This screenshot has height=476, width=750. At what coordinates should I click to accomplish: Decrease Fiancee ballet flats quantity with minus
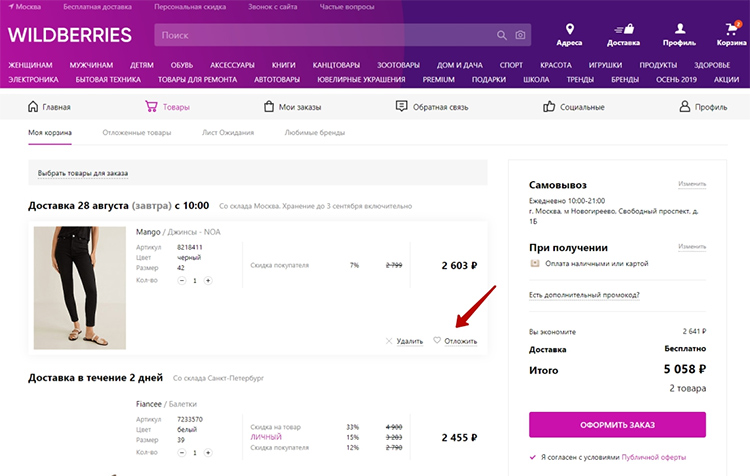coord(182,452)
